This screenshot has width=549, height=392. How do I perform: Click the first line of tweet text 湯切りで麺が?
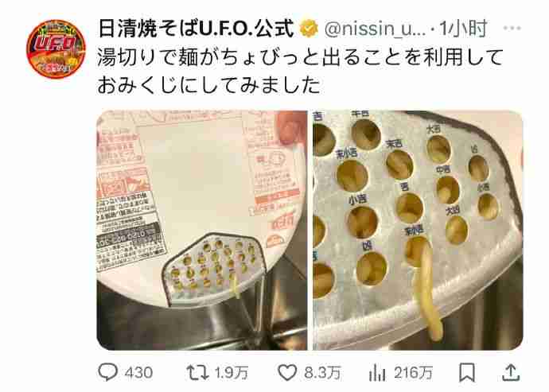(x=300, y=57)
